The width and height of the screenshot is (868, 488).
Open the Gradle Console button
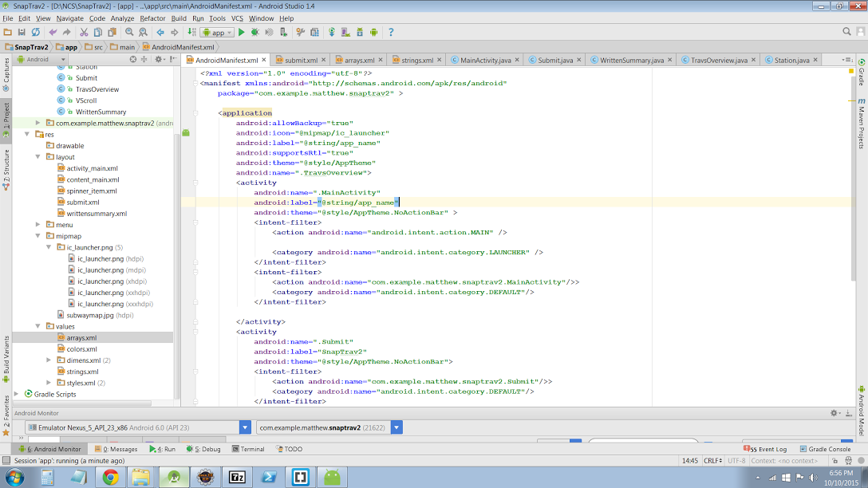click(824, 449)
